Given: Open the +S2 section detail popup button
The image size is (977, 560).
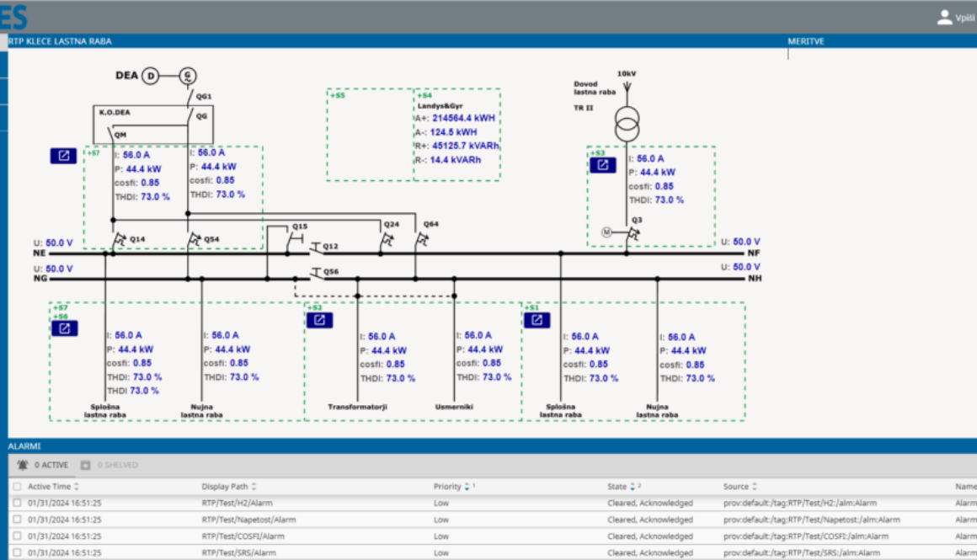Looking at the screenshot, I should [x=319, y=321].
